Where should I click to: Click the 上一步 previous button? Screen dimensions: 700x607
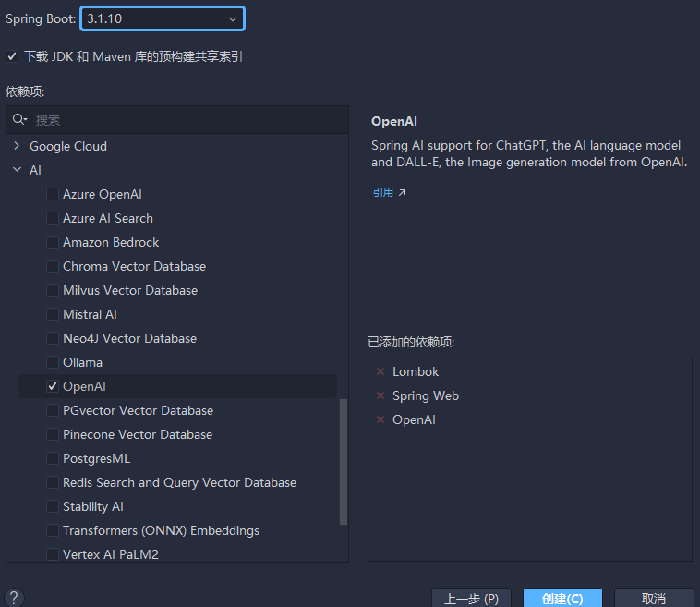coord(471,599)
